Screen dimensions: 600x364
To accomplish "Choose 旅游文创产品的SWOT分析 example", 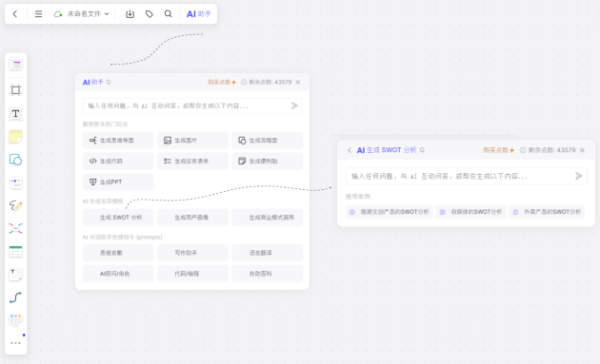I will click(389, 212).
